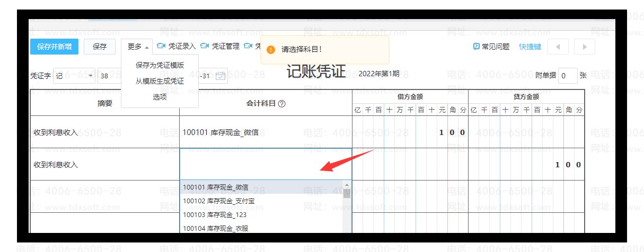Screen dimensions: 644x252
Task: Click the subject list scrollbar up arrow
Action: tap(347, 186)
